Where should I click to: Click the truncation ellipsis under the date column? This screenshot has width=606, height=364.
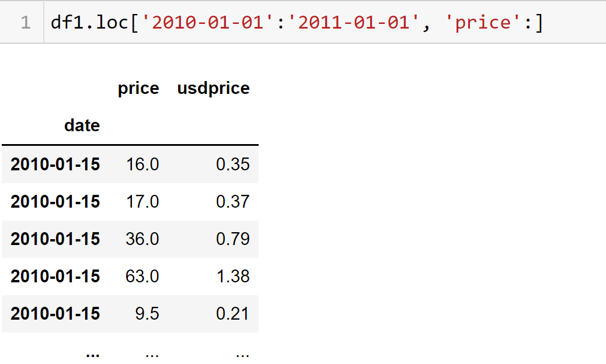(92, 353)
